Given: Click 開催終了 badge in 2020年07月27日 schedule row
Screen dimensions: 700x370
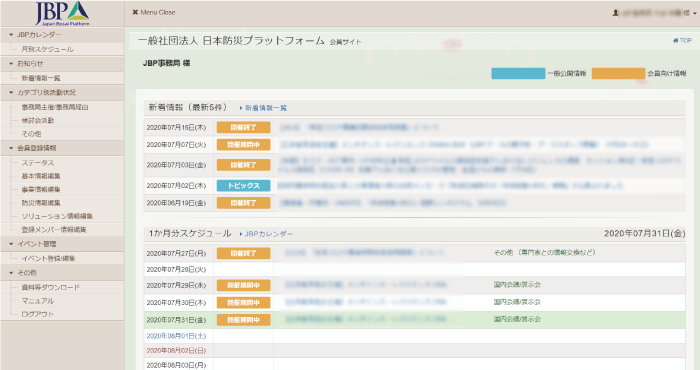Looking at the screenshot, I should (x=243, y=254).
